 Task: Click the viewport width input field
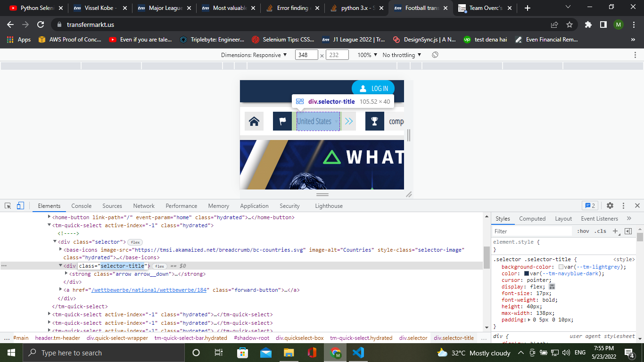pos(306,55)
